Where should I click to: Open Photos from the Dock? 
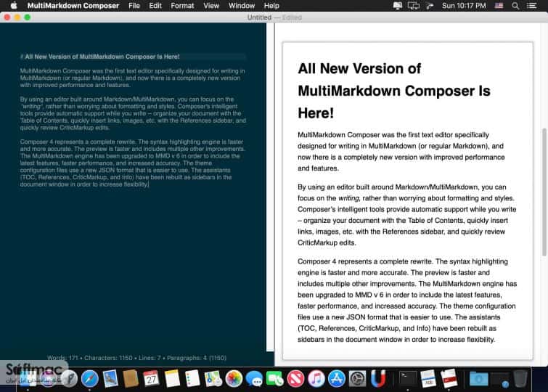tap(234, 379)
